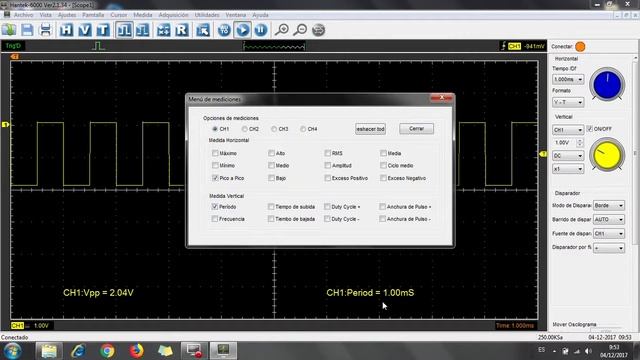
Task: Open Firefox from the taskbar
Action: [136, 351]
